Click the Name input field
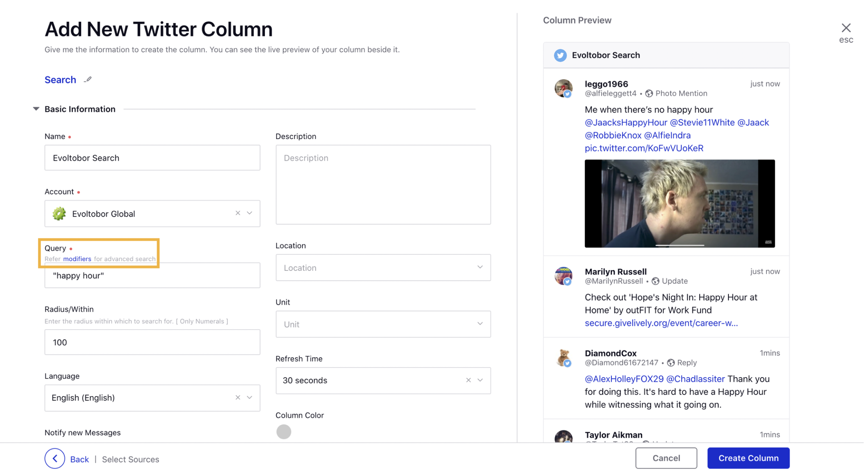 (x=152, y=158)
